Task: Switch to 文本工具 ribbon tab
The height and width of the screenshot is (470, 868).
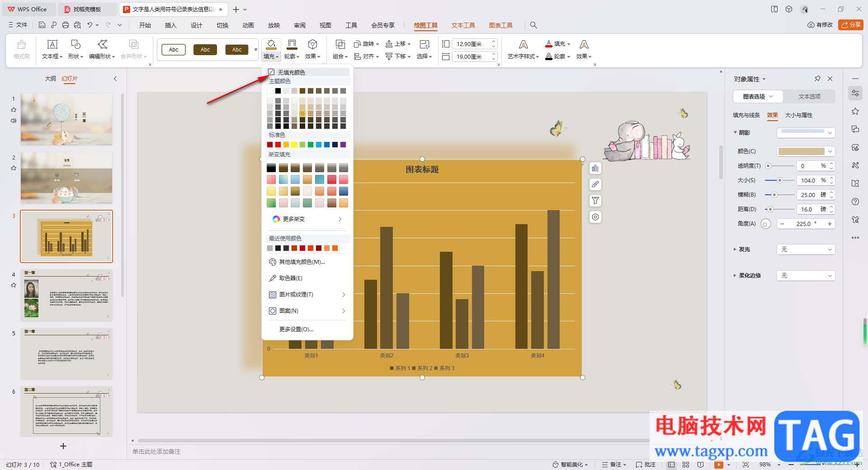Action: (463, 25)
